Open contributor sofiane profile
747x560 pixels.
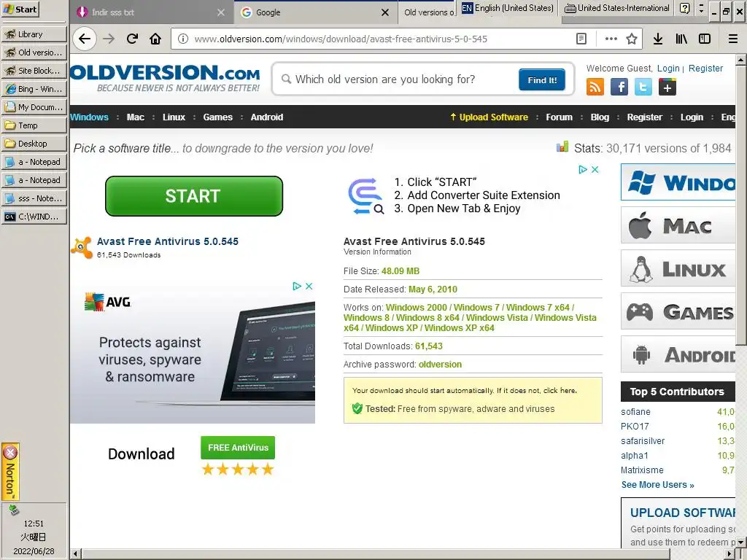click(635, 412)
